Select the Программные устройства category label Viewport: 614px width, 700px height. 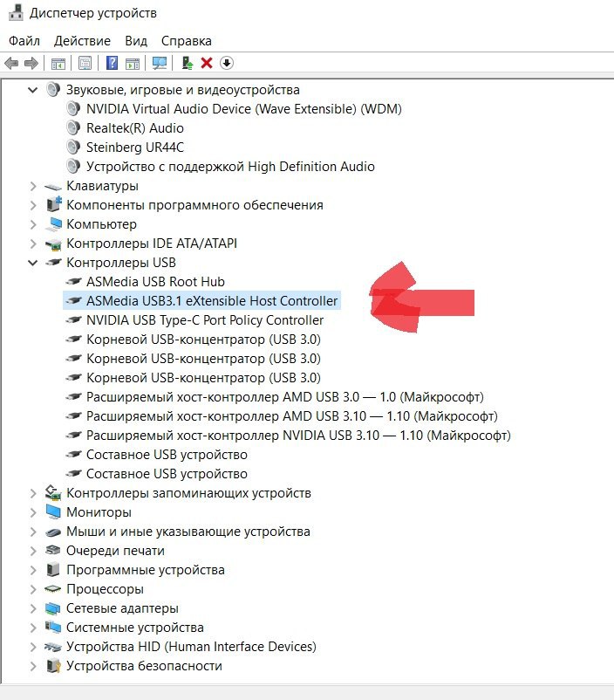[x=146, y=570]
